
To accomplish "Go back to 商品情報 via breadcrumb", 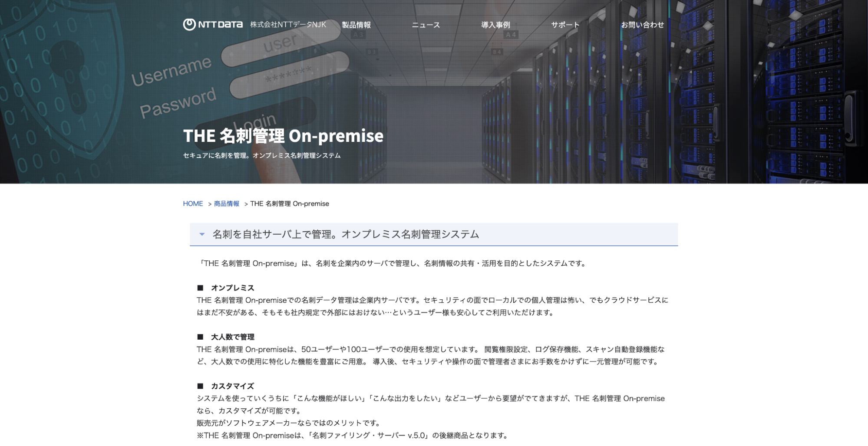I will pyautogui.click(x=227, y=204).
